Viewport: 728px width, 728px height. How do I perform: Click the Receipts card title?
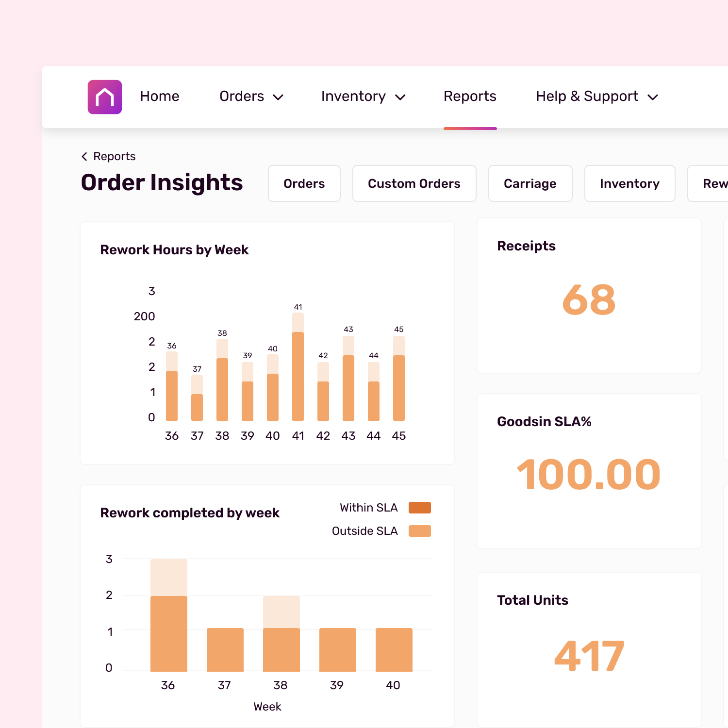click(526, 246)
